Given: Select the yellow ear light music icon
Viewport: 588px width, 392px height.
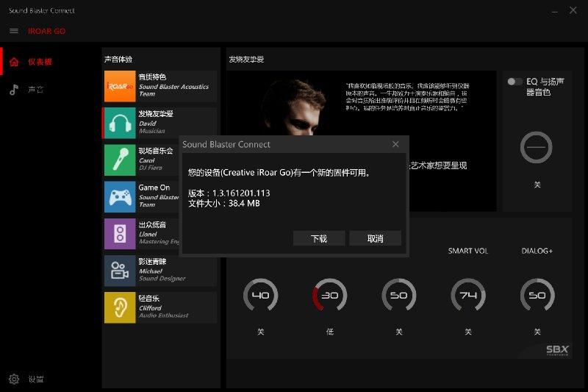Looking at the screenshot, I should tap(120, 307).
